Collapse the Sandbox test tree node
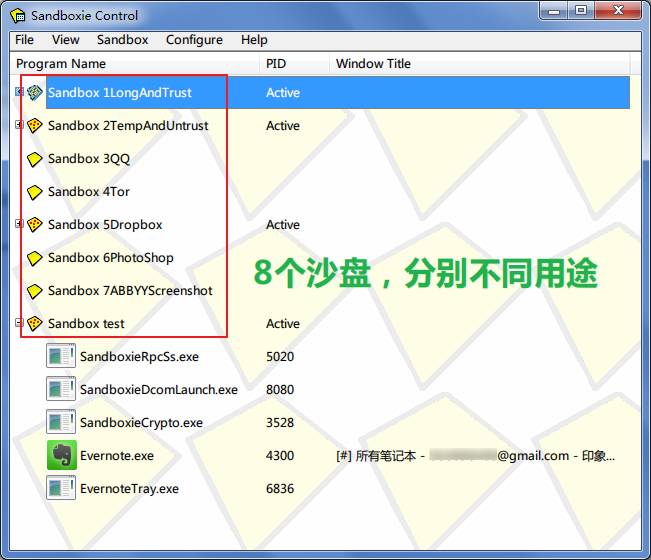This screenshot has width=651, height=560. tap(19, 323)
